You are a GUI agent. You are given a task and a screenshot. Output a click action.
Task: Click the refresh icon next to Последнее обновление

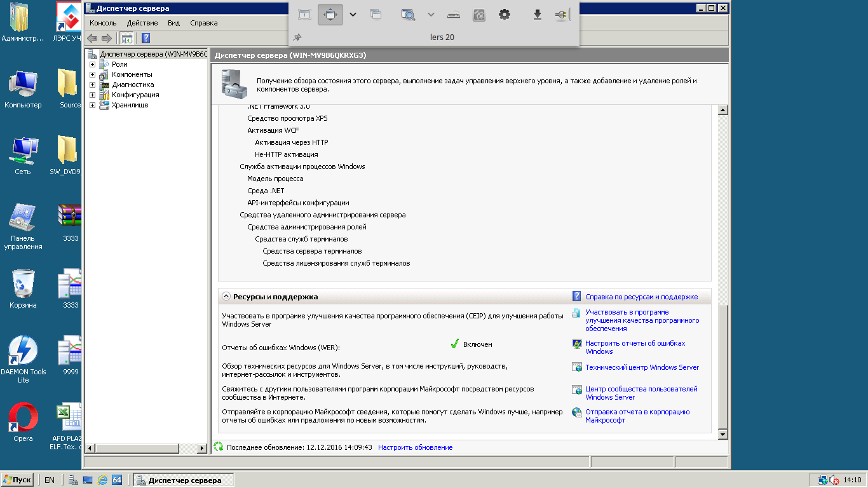[219, 447]
